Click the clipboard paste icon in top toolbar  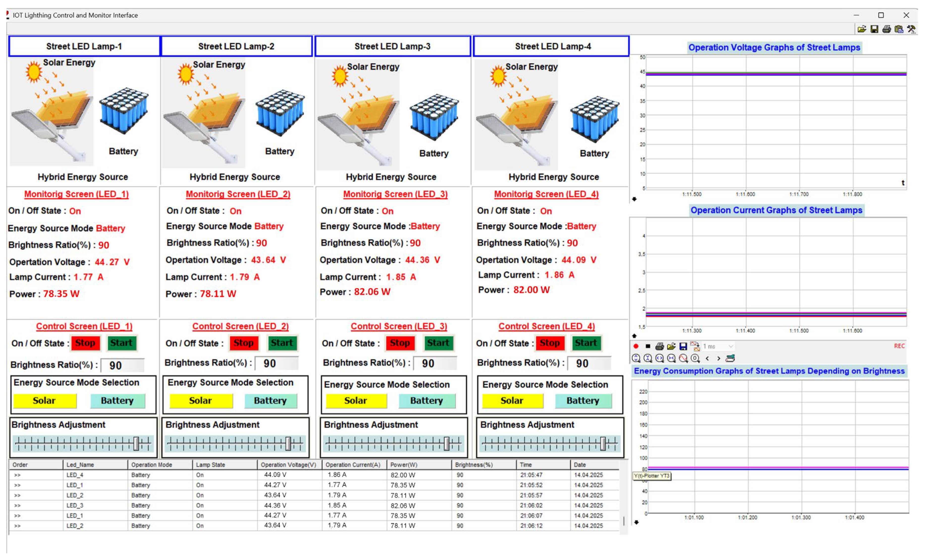tap(899, 29)
